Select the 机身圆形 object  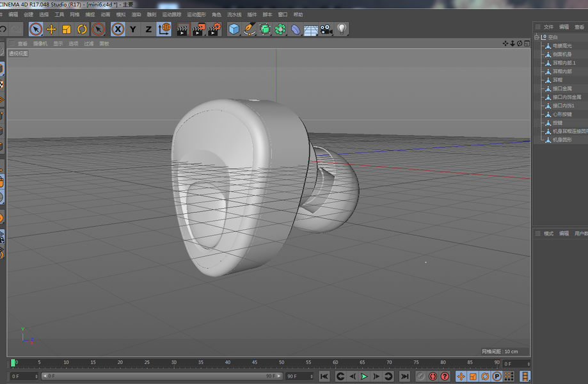(x=562, y=140)
